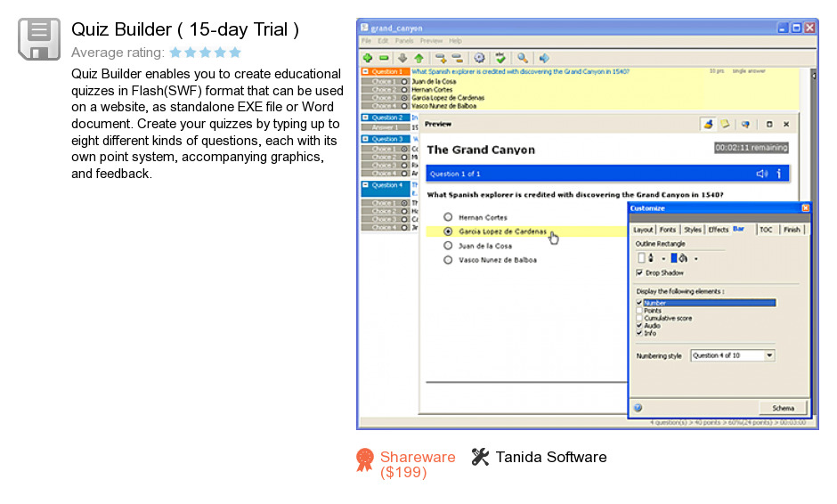Screen dimensions: 837x504
Task: Collapse Question 1 in the editor
Action: (x=366, y=71)
